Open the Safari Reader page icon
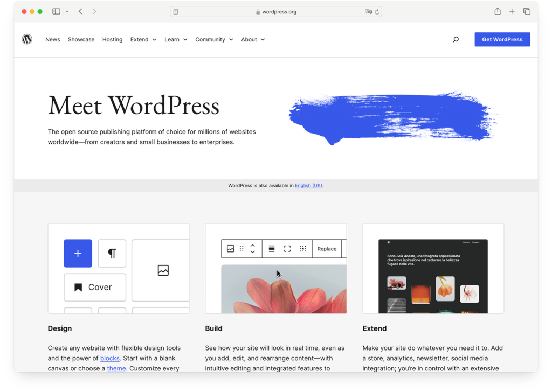 pyautogui.click(x=176, y=12)
